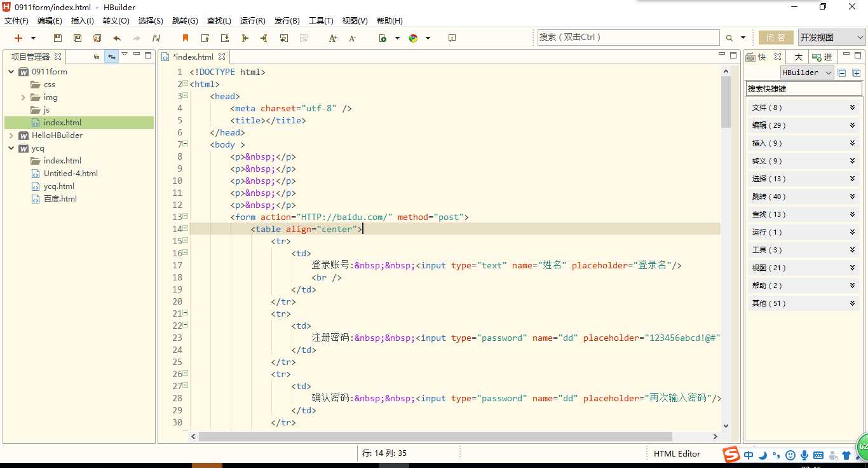Click the greyed redo arrow icon

tap(137, 38)
